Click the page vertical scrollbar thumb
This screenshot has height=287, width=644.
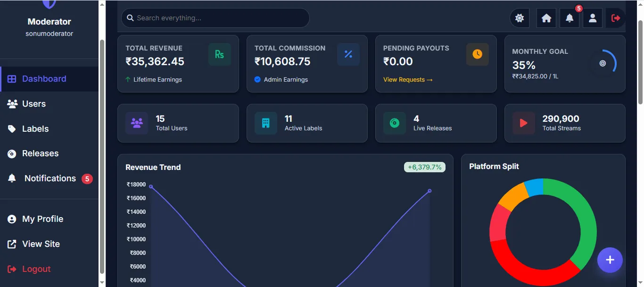640,61
